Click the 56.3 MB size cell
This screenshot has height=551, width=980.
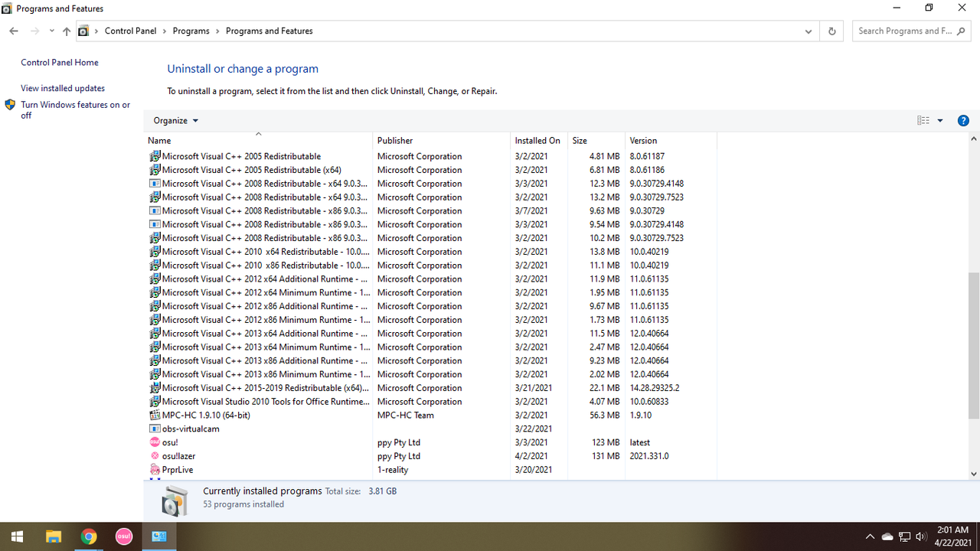point(604,416)
